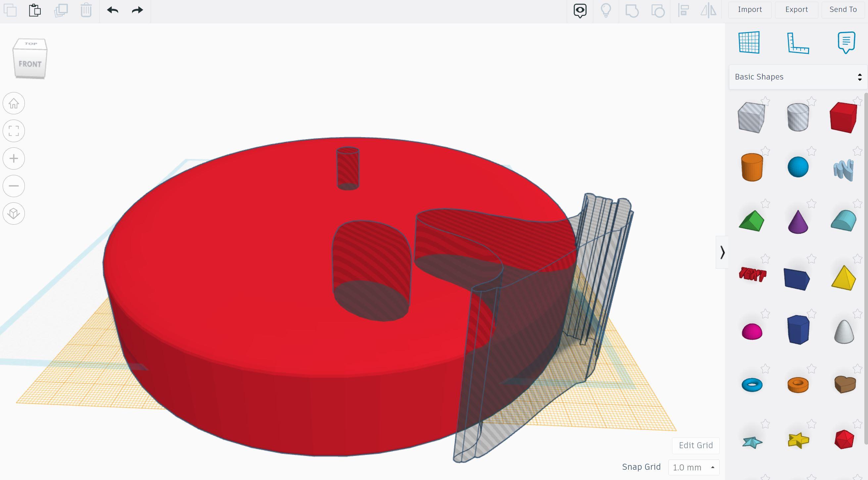
Task: Click the Edit Grid button
Action: click(x=696, y=445)
